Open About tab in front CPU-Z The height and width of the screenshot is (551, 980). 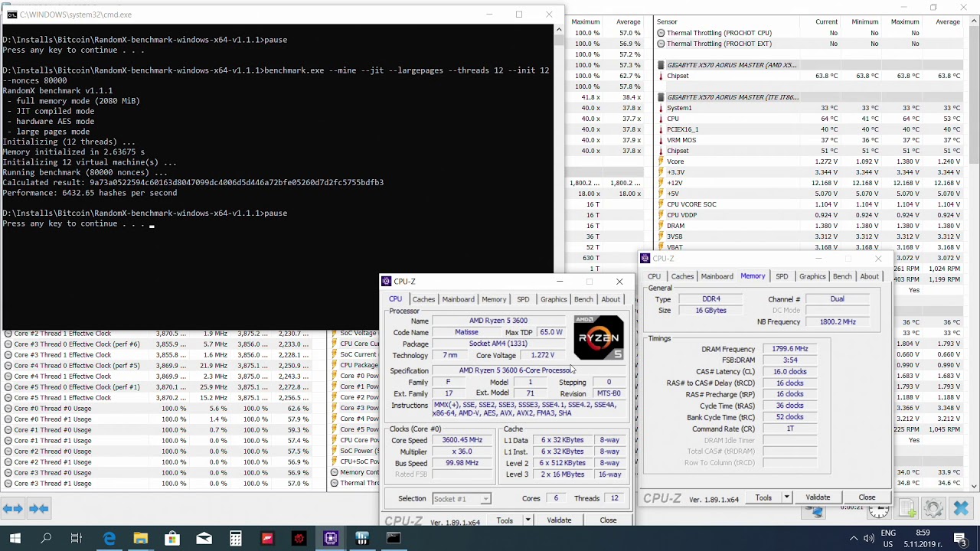point(611,299)
